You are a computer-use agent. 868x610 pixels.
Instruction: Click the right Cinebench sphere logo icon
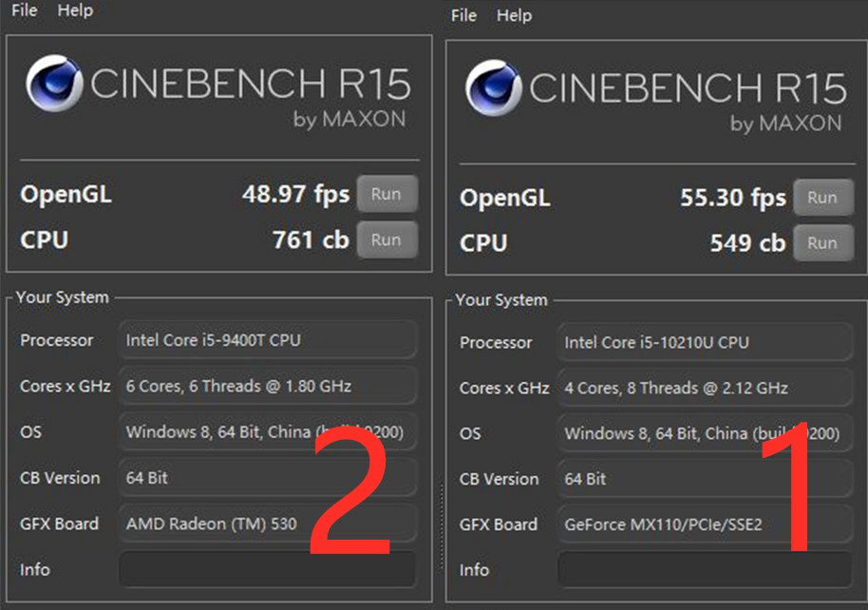(494, 89)
